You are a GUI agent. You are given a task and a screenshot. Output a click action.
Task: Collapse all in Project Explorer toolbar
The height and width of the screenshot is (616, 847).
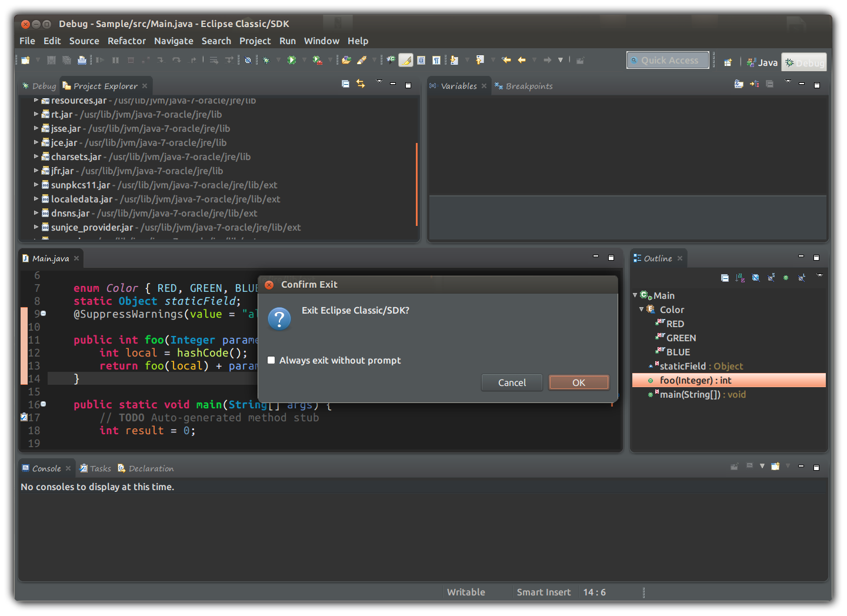[345, 84]
